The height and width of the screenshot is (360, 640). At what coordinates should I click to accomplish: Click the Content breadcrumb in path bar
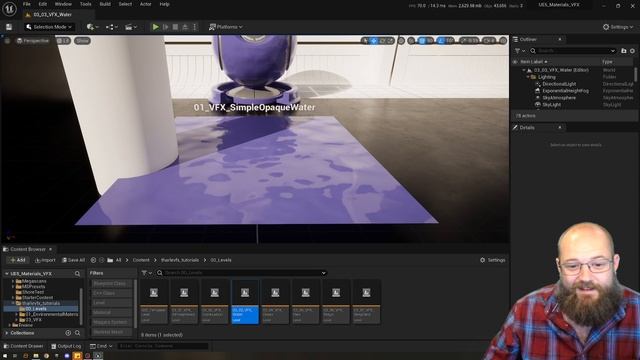[141, 260]
